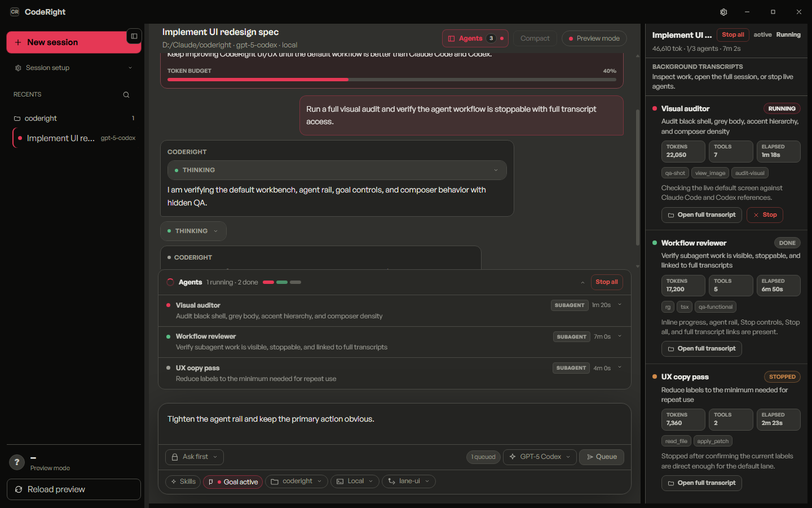
Task: Click the agents tray status color bars
Action: point(282,282)
